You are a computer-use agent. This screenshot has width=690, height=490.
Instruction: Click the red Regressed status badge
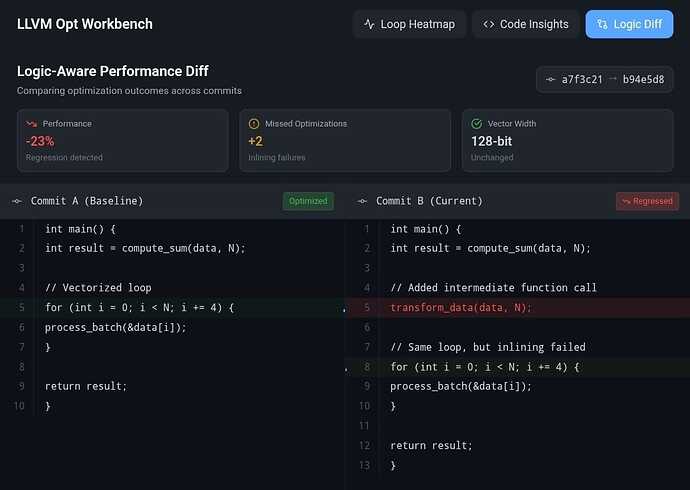647,201
